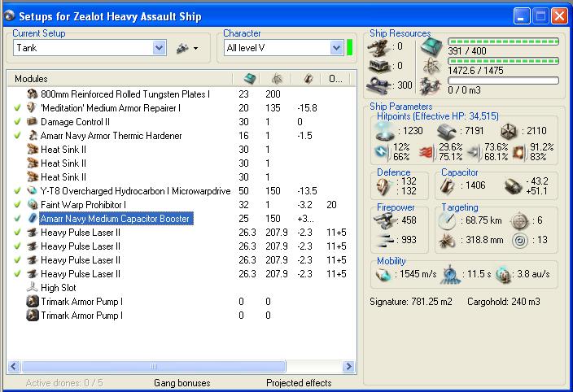573x392 pixels.
Task: Toggle second Heavy Pulse Laser II checkmark
Action: click(17, 246)
